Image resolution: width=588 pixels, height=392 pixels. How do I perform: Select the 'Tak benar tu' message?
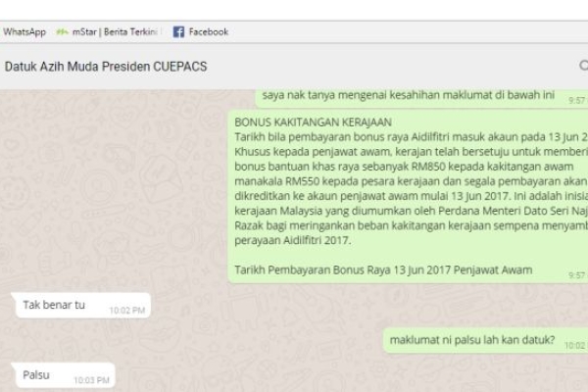pos(81,305)
